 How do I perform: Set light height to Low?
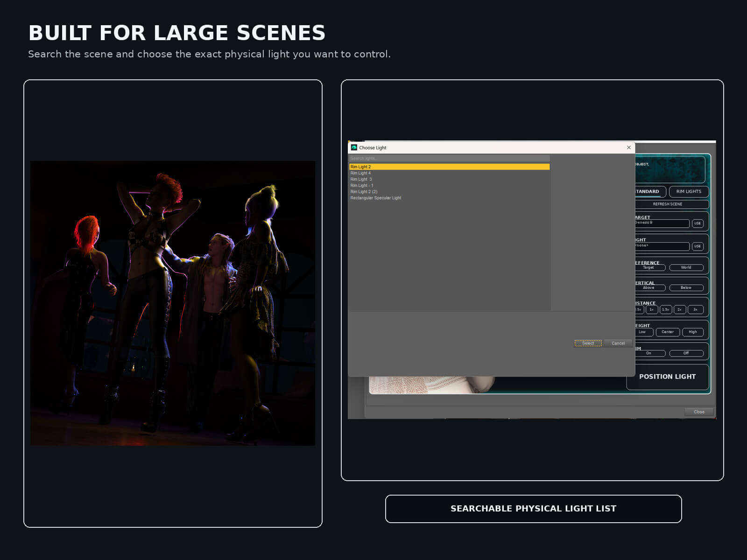(644, 332)
